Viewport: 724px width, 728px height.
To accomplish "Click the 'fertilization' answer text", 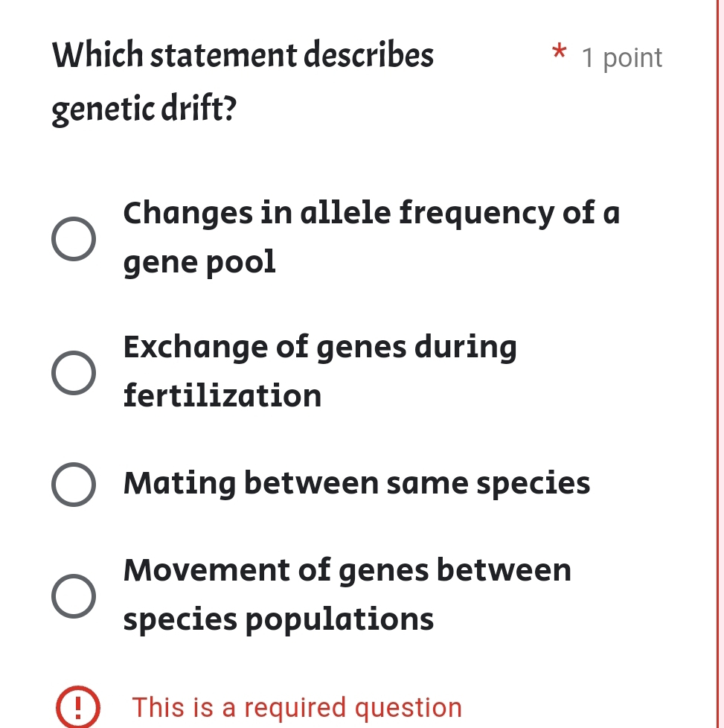I will 222,396.
